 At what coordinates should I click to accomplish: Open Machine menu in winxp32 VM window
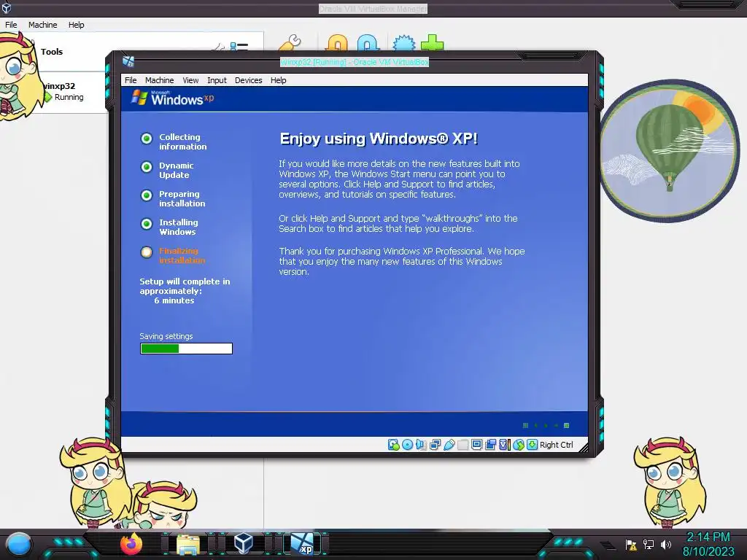coord(160,80)
